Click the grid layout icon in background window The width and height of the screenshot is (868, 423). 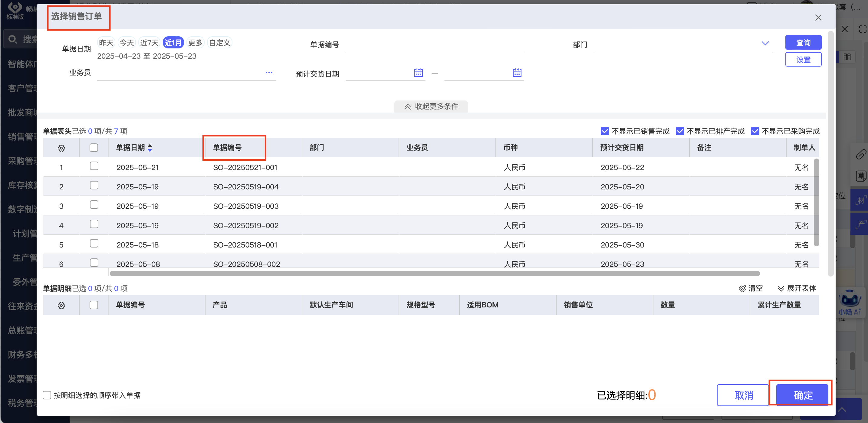point(847,57)
